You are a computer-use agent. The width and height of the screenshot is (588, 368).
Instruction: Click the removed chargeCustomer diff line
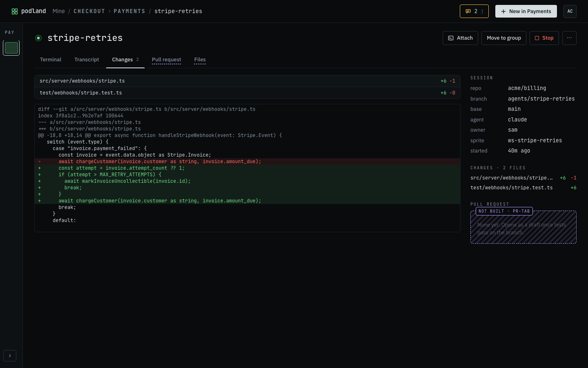(x=247, y=162)
